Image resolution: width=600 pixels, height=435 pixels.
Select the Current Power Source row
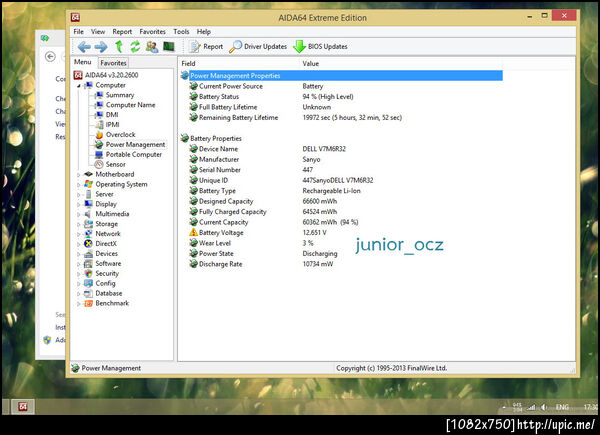click(341, 86)
